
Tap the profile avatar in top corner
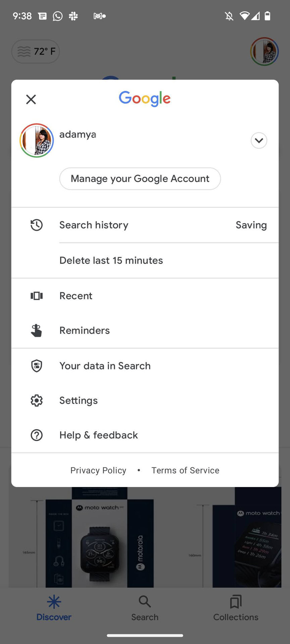(264, 52)
